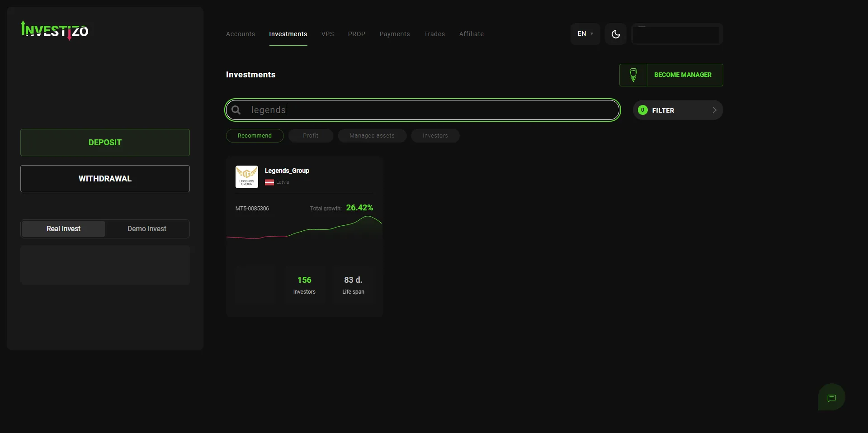
Task: Sort by Managed assets
Action: 372,136
